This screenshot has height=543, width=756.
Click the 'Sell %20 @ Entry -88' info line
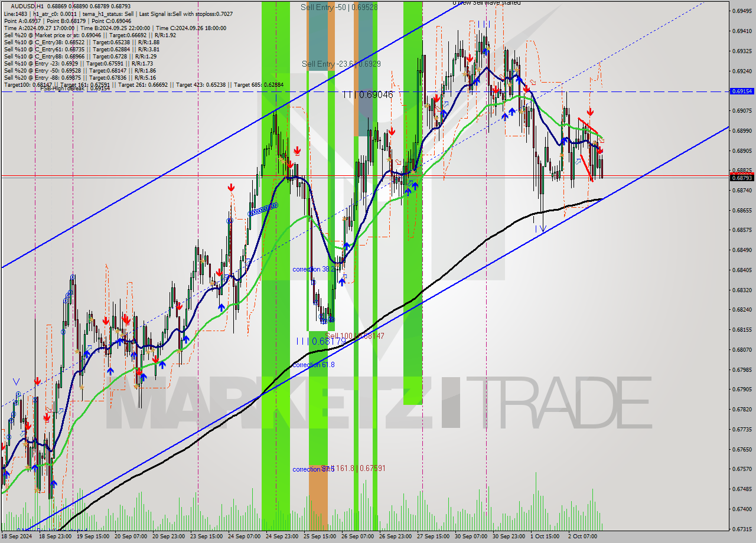coord(80,77)
